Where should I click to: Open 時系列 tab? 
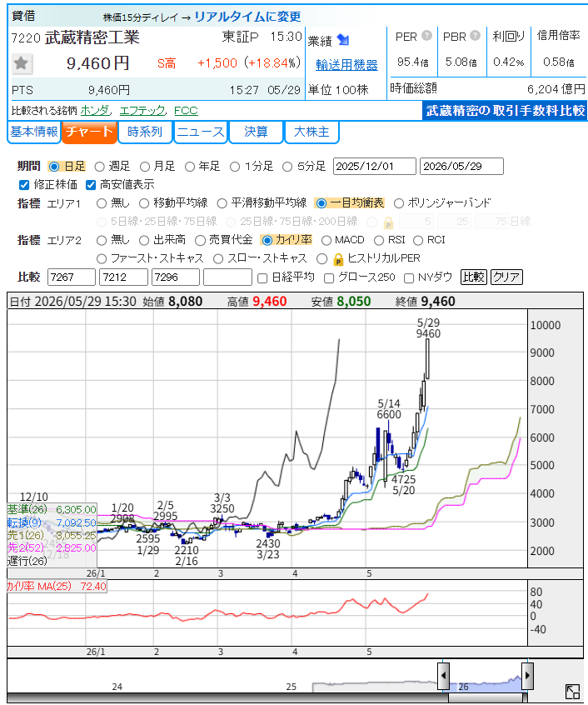tap(145, 132)
